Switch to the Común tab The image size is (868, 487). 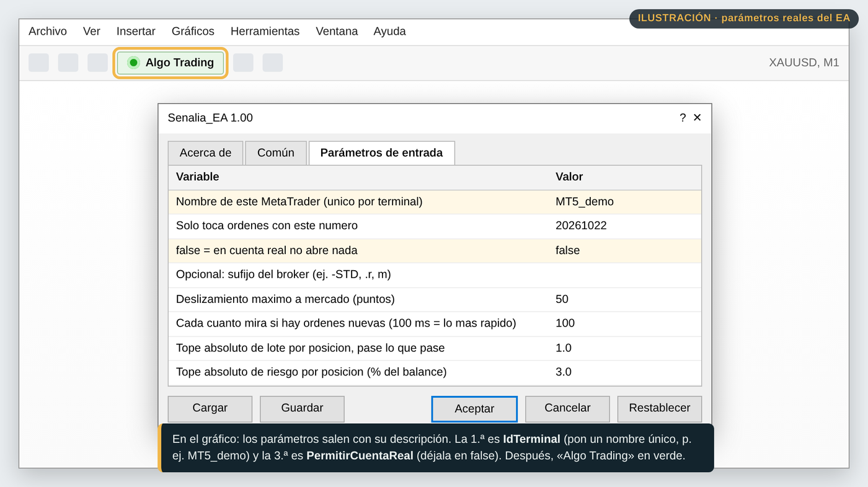pos(276,153)
